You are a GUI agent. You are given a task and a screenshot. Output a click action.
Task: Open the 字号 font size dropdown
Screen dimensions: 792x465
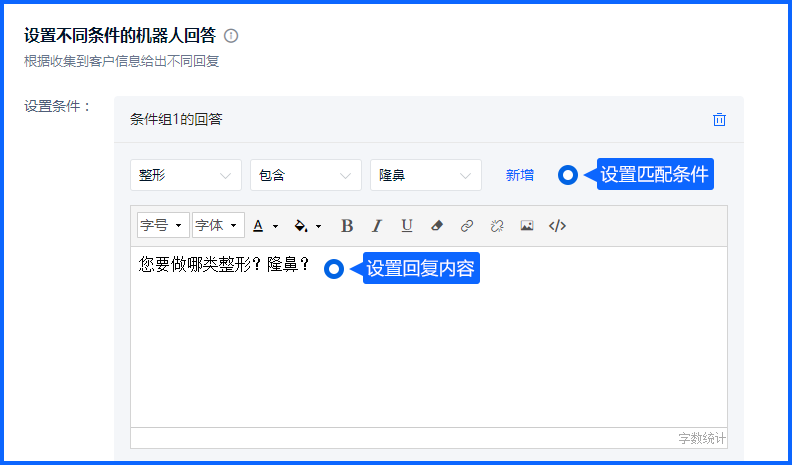tap(163, 225)
